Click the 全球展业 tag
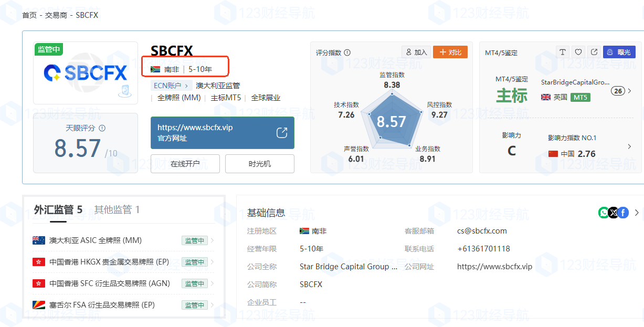 pos(266,98)
